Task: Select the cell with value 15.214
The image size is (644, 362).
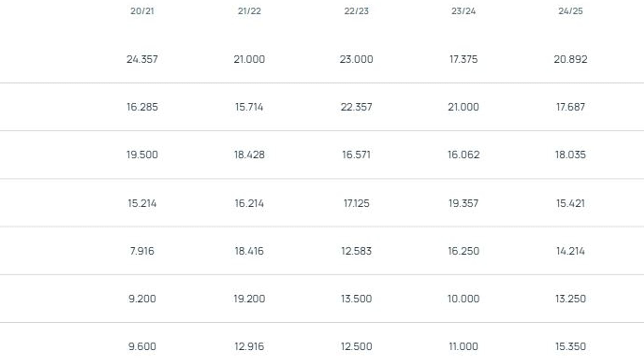Action: 142,203
